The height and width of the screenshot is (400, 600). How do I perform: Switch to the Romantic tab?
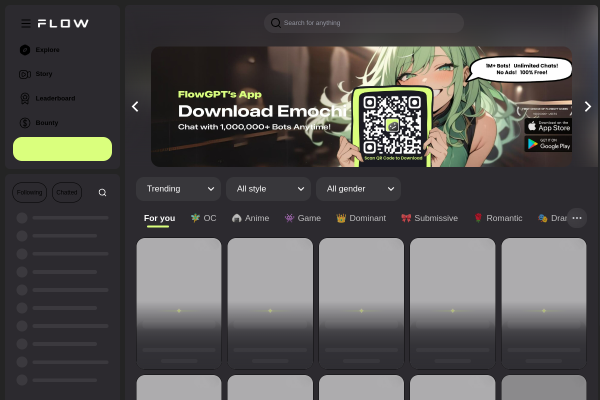[498, 218]
